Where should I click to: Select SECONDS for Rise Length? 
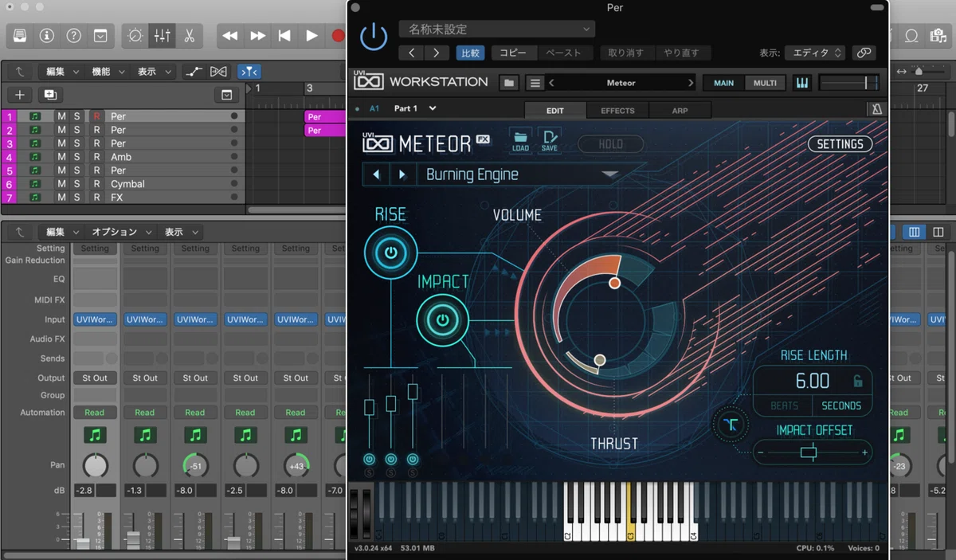coord(841,405)
